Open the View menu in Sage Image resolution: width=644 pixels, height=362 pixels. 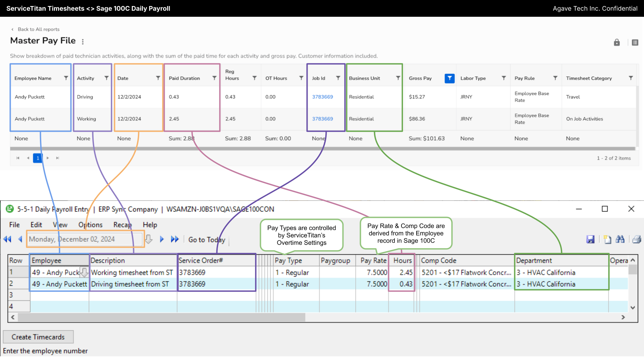click(60, 225)
